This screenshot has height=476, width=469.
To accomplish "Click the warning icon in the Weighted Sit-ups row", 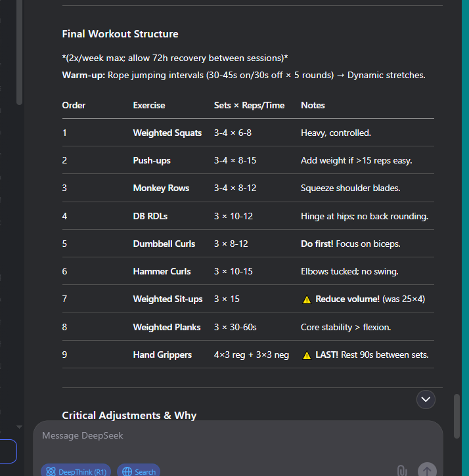I will 307,299.
